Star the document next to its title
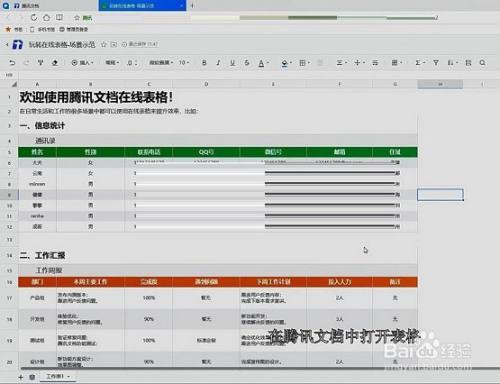The width and height of the screenshot is (500, 384). pos(103,44)
